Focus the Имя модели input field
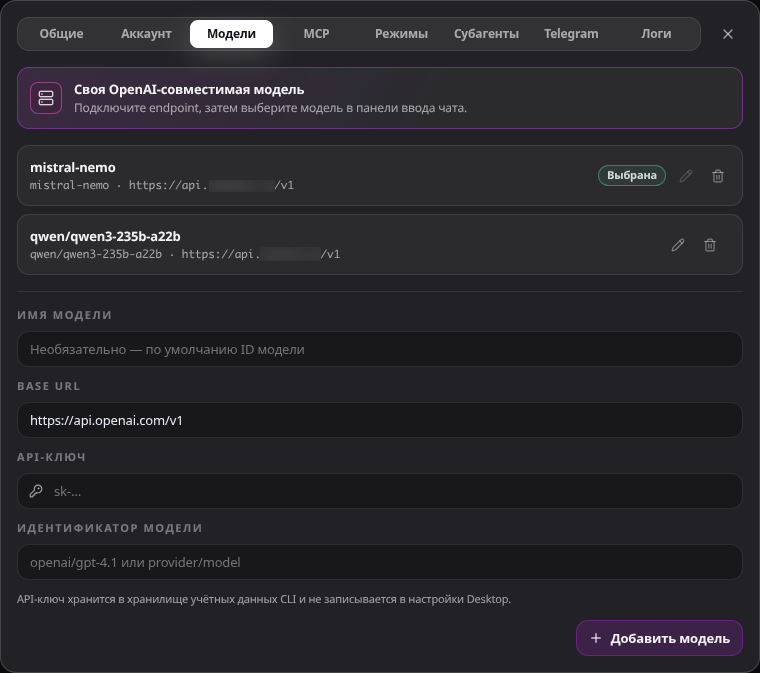This screenshot has height=673, width=760. 380,349
